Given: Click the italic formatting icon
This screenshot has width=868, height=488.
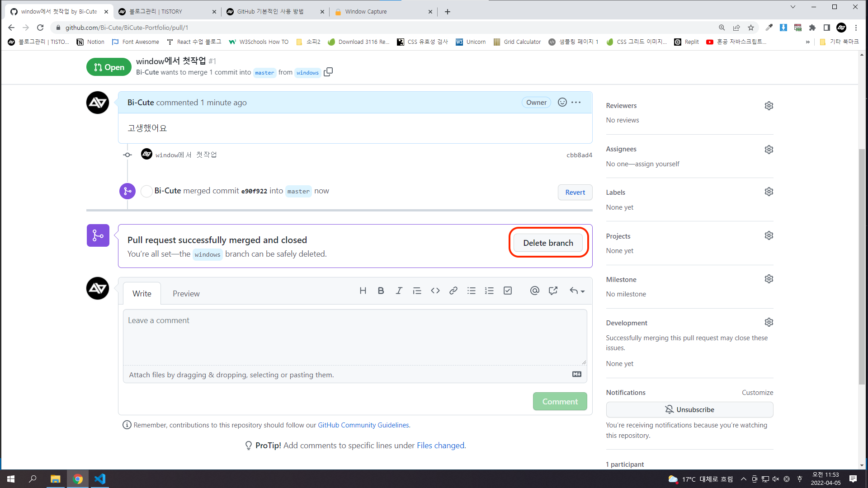Looking at the screenshot, I should (x=399, y=291).
